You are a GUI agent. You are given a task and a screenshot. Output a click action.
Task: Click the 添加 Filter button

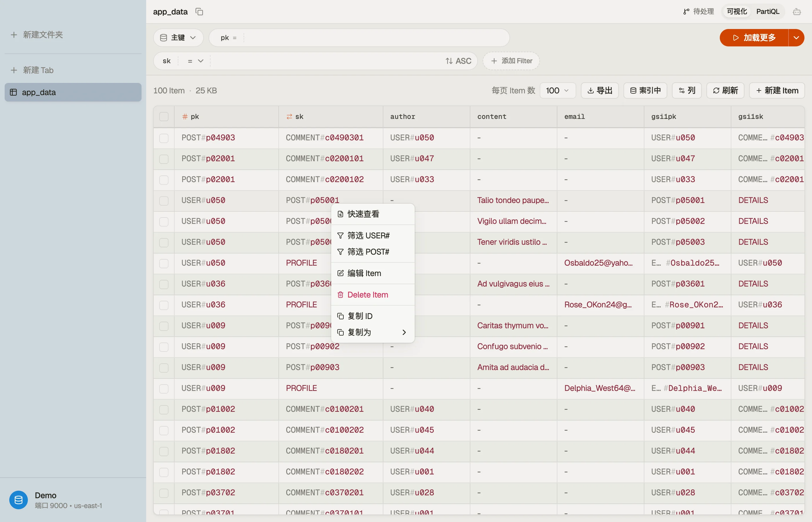(x=511, y=61)
